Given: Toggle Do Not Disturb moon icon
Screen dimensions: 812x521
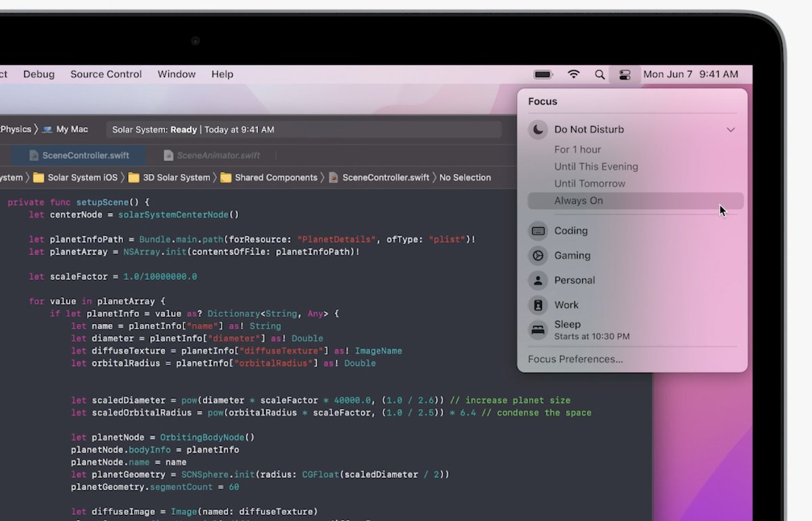Looking at the screenshot, I should 538,129.
